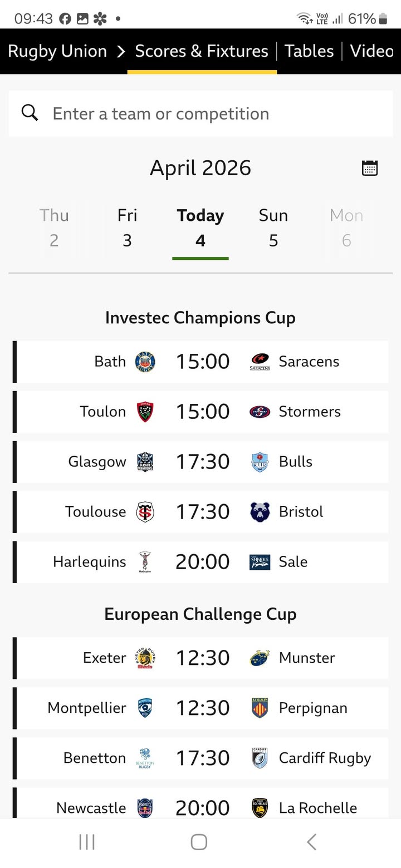The height and width of the screenshot is (868, 401).
Task: Tap the Bristol Bears logo
Action: 260,512
